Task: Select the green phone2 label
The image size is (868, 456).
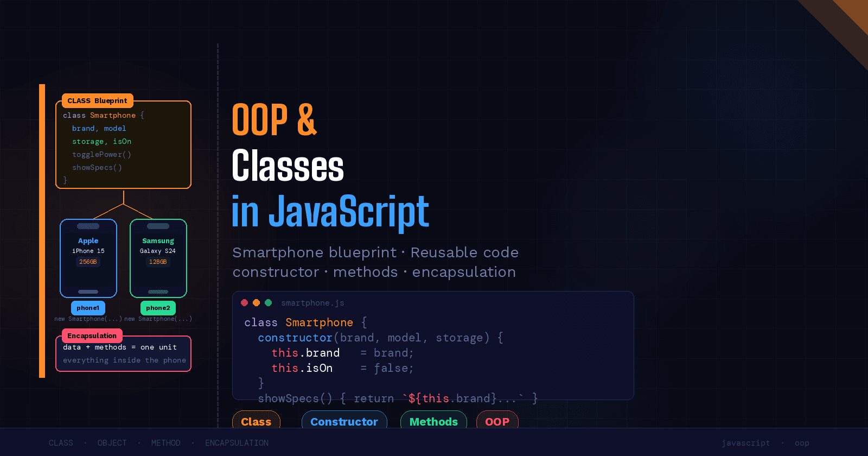Action: [158, 308]
